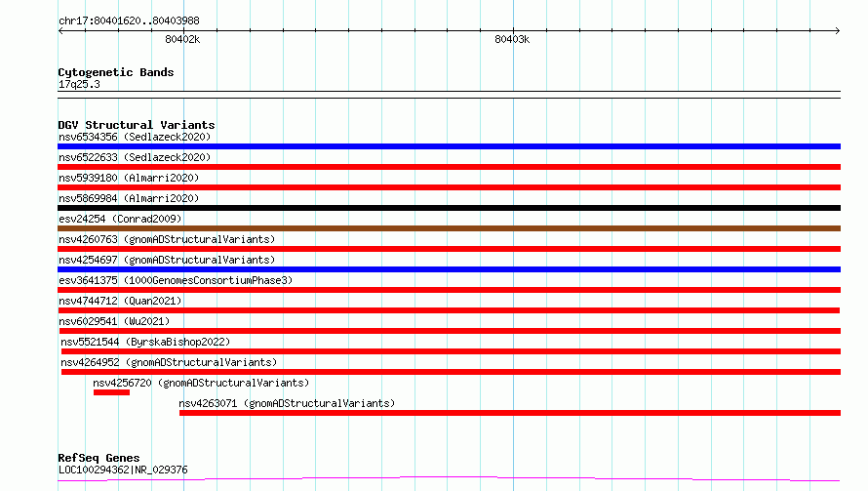Select the RefSeq Genes track title

pyautogui.click(x=99, y=458)
